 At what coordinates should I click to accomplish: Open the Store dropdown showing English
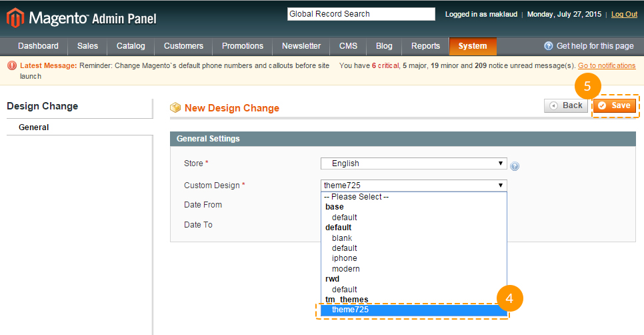pos(413,163)
